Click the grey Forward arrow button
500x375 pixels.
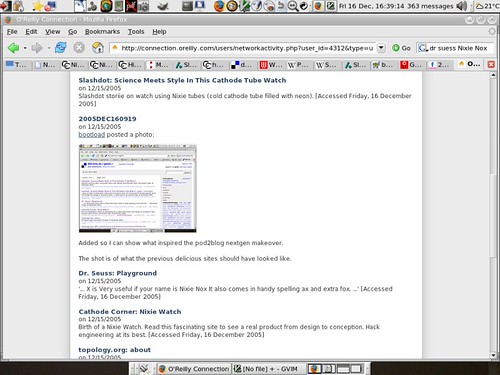coord(36,48)
